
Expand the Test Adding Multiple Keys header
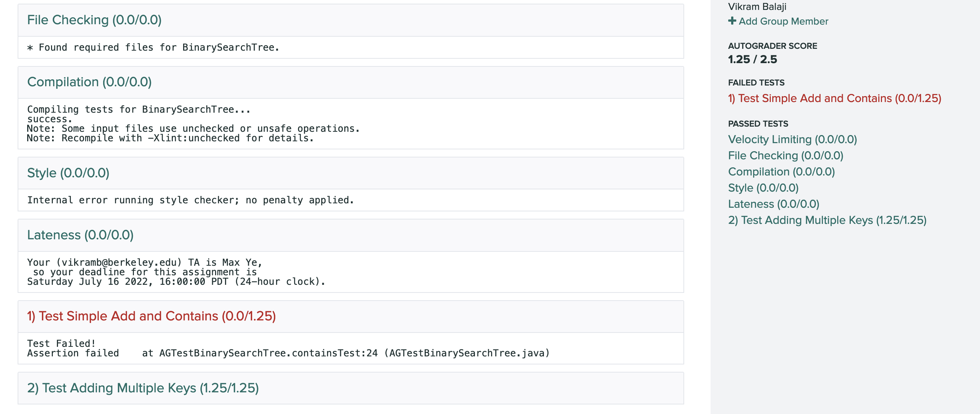pos(143,388)
